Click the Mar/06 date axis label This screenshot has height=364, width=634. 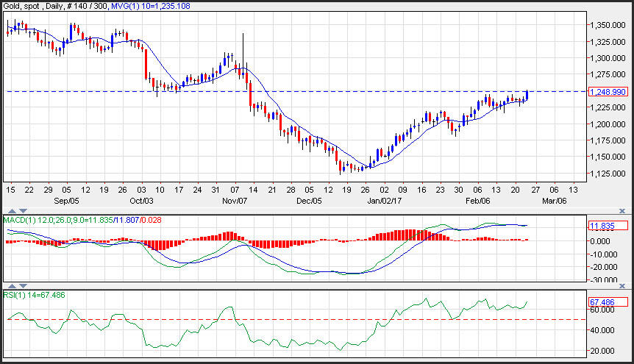(554, 200)
